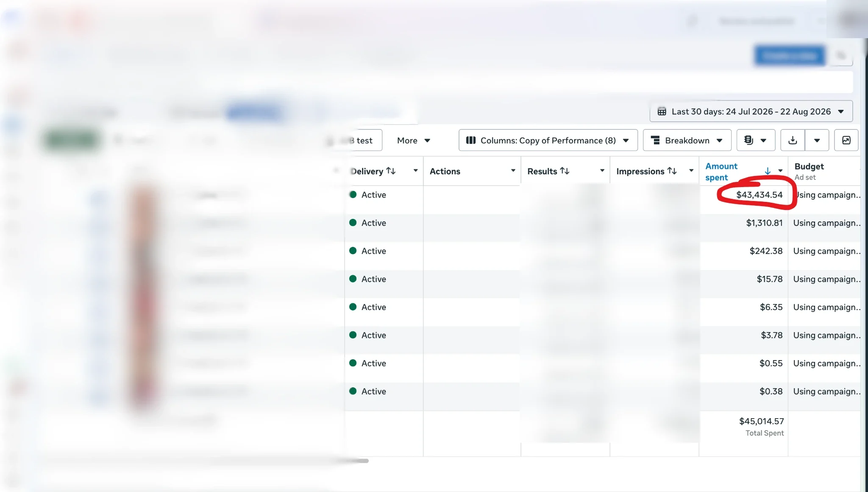Click the export download icon
The image size is (868, 492).
pos(793,140)
